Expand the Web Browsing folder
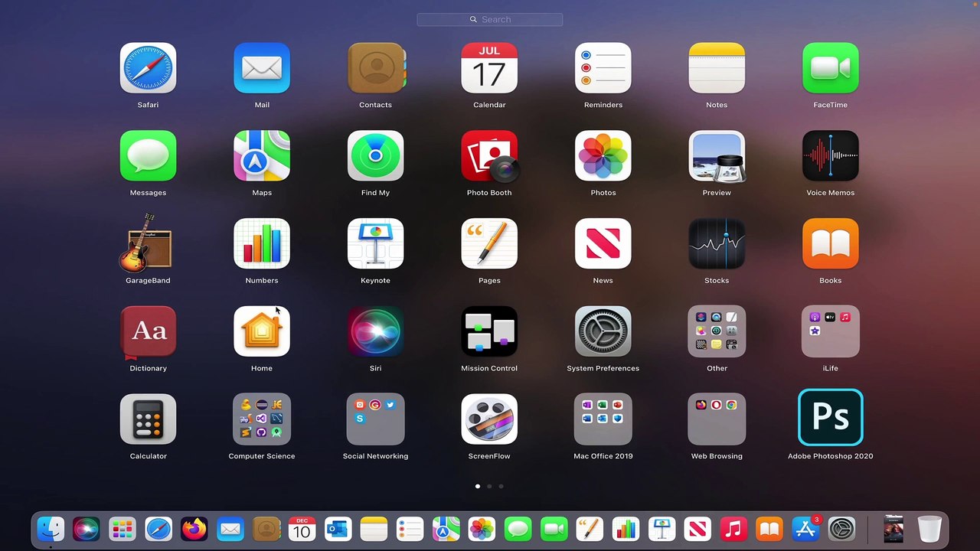 [x=717, y=419]
